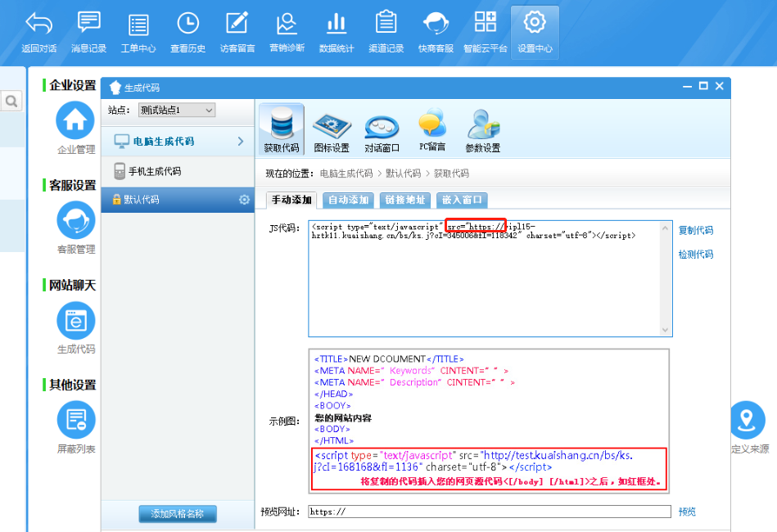Click the 返回对话 back arrow icon
The height and width of the screenshot is (532, 777).
[x=39, y=23]
